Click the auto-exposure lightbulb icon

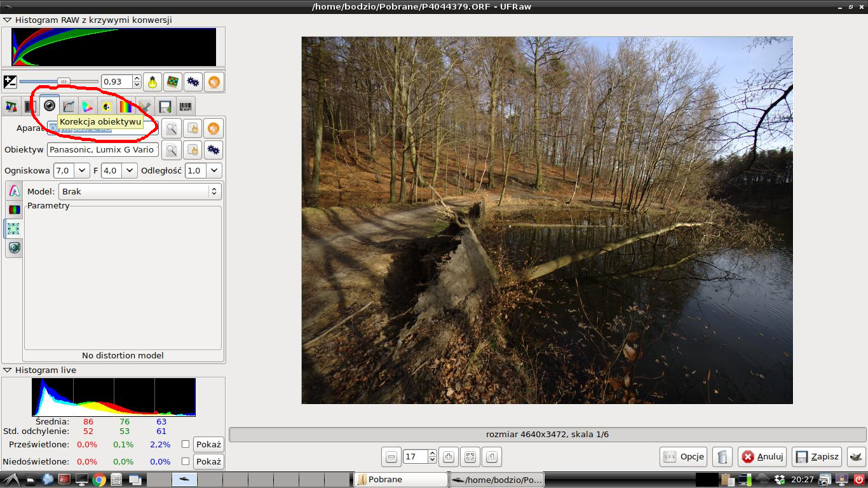pos(153,82)
